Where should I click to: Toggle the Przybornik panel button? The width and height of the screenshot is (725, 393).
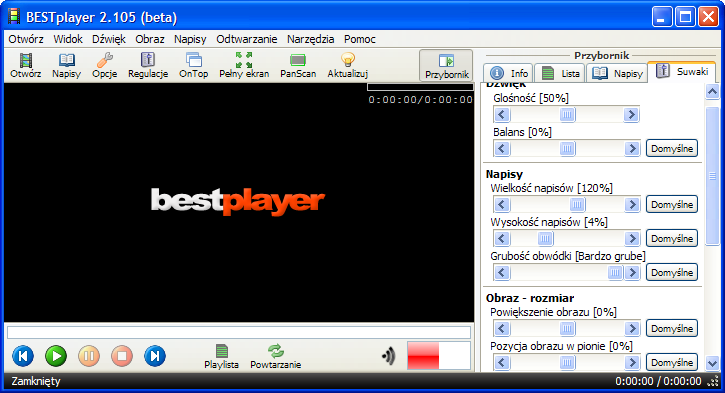pyautogui.click(x=446, y=66)
